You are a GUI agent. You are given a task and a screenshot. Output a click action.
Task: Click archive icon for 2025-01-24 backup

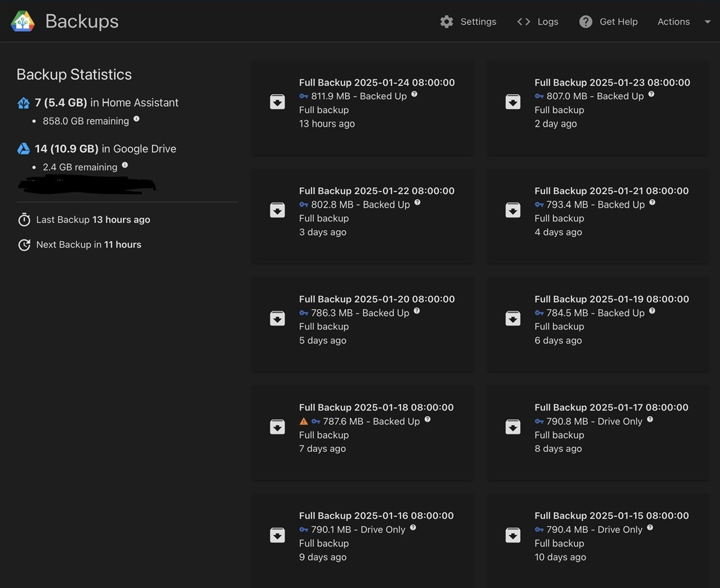pyautogui.click(x=277, y=102)
